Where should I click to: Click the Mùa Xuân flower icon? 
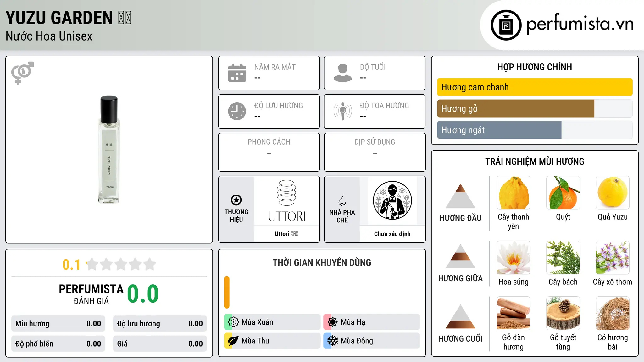pos(233,322)
